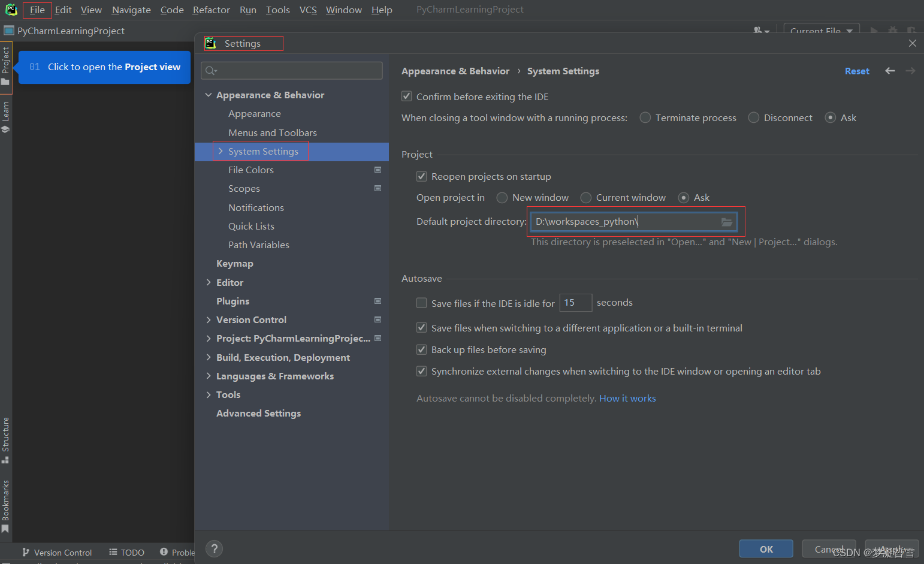This screenshot has width=924, height=564.
Task: Click the browse folder icon in the directory field
Action: 726,222
